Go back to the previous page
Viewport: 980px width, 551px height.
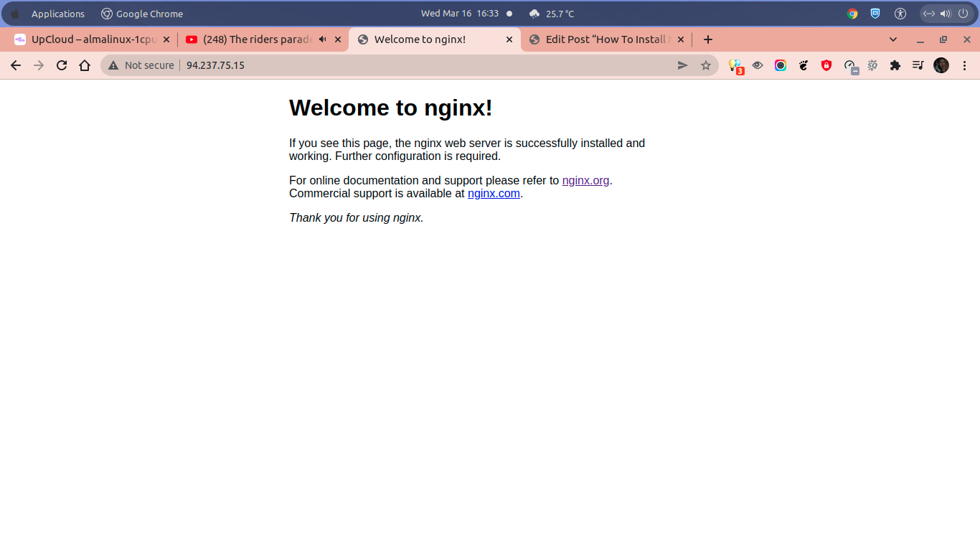16,65
